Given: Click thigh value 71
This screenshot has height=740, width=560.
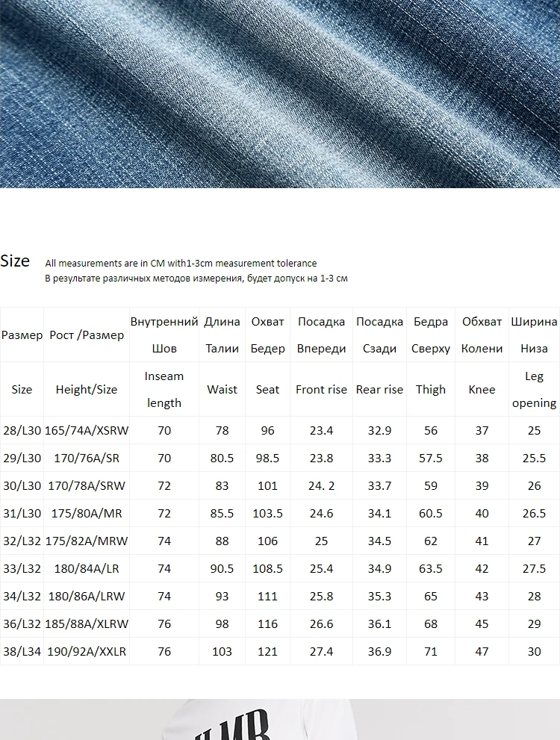Looking at the screenshot, I should (x=431, y=651).
